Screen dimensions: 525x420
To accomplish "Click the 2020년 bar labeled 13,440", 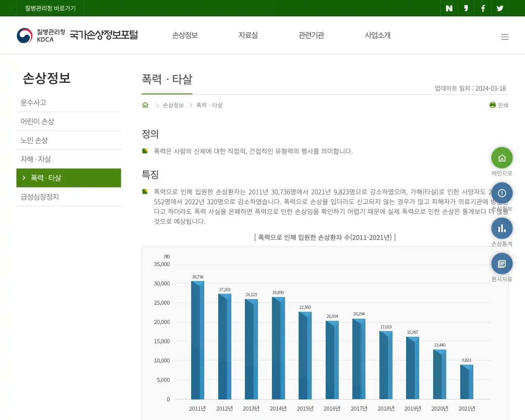I will pyautogui.click(x=440, y=374).
